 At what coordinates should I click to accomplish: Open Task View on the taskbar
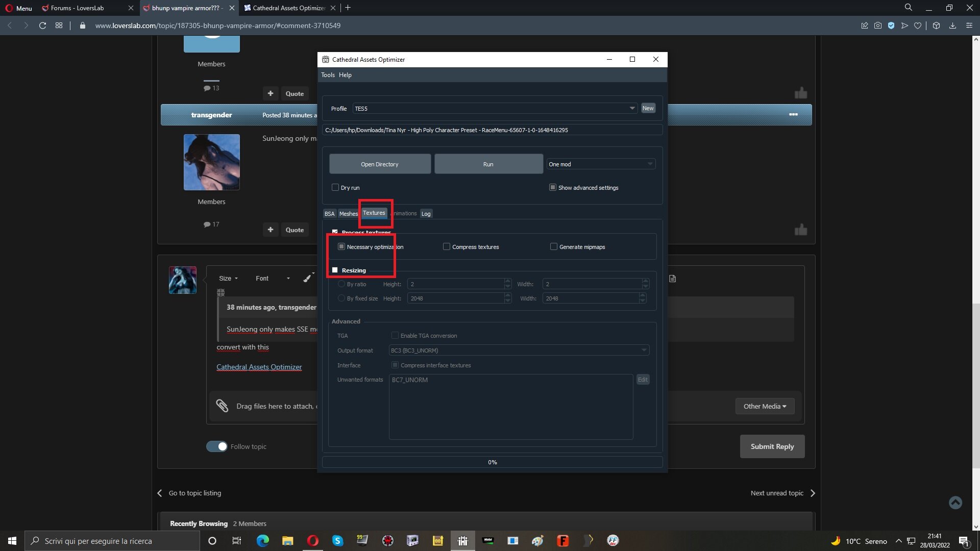(236, 541)
